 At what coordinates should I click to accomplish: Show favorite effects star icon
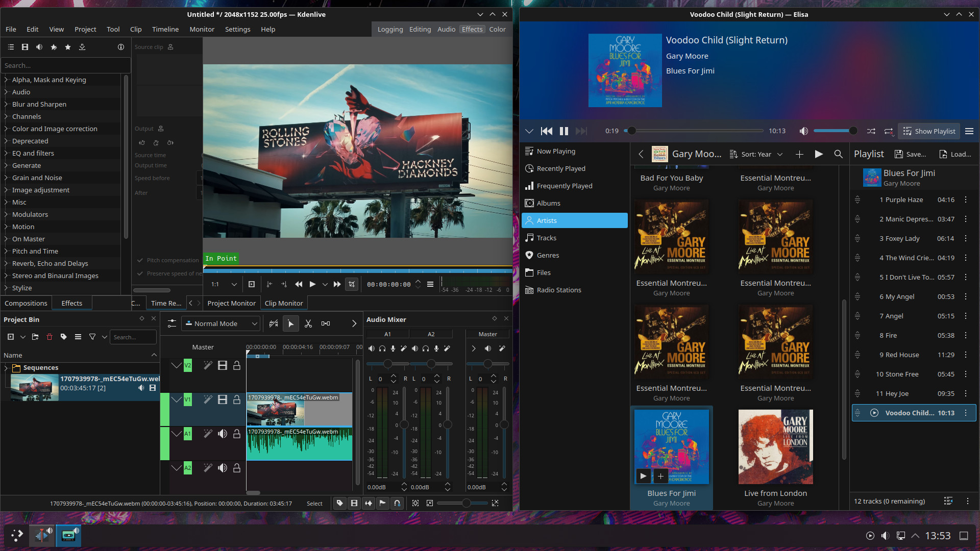pos(68,47)
